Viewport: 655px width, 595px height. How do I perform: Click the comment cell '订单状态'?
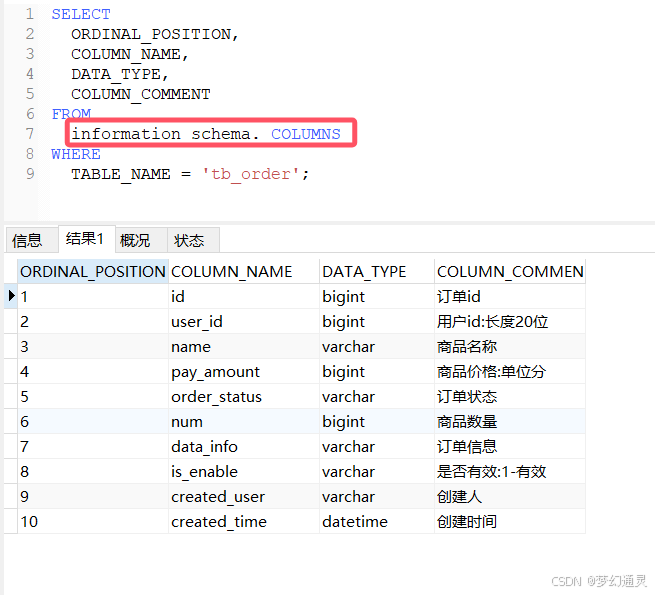(x=510, y=397)
